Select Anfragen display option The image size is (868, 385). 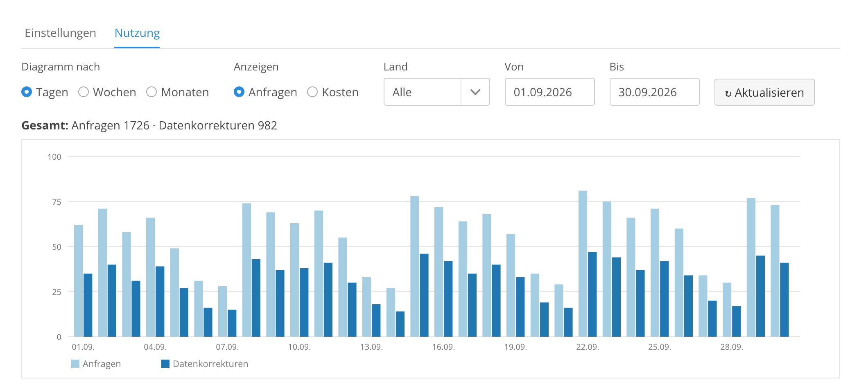point(239,92)
